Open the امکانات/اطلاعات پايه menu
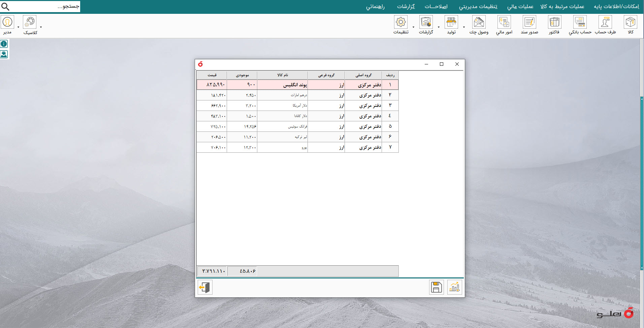 (x=616, y=6)
